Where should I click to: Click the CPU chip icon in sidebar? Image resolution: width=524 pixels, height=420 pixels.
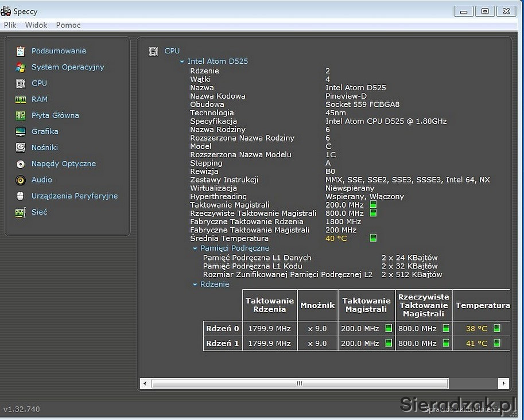(21, 83)
